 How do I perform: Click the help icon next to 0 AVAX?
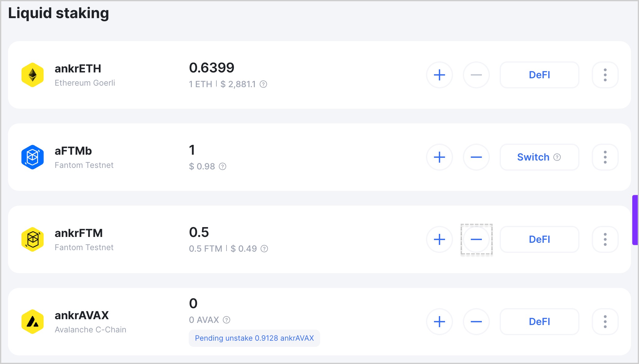[x=227, y=320]
